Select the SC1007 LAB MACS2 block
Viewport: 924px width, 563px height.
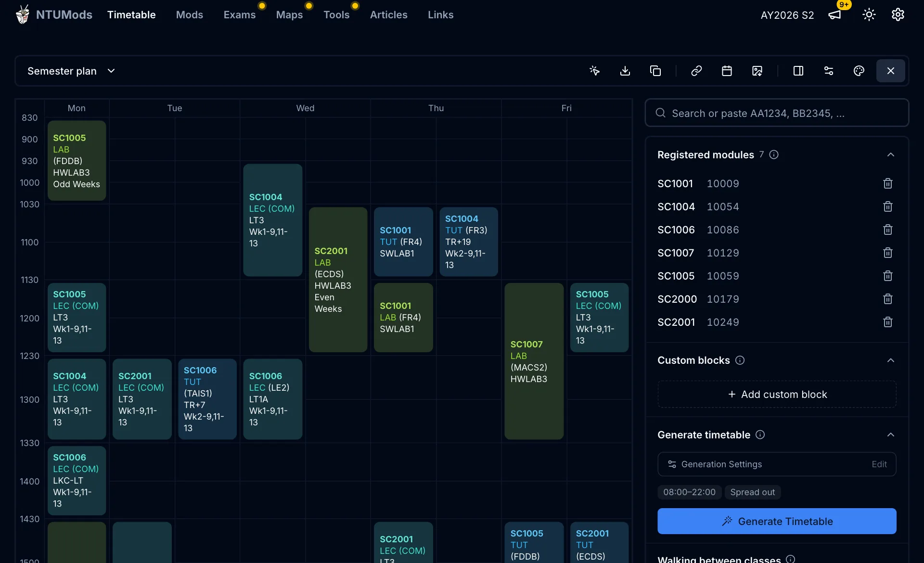(534, 361)
